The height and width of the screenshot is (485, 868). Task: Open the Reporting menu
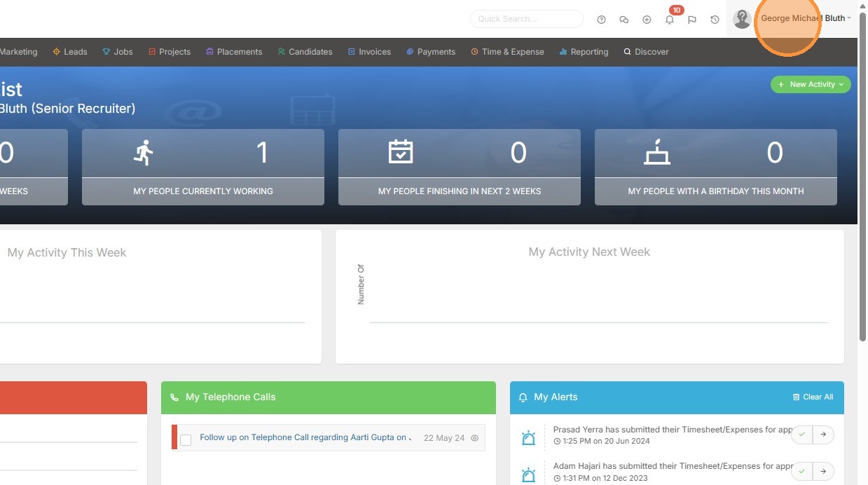[584, 52]
